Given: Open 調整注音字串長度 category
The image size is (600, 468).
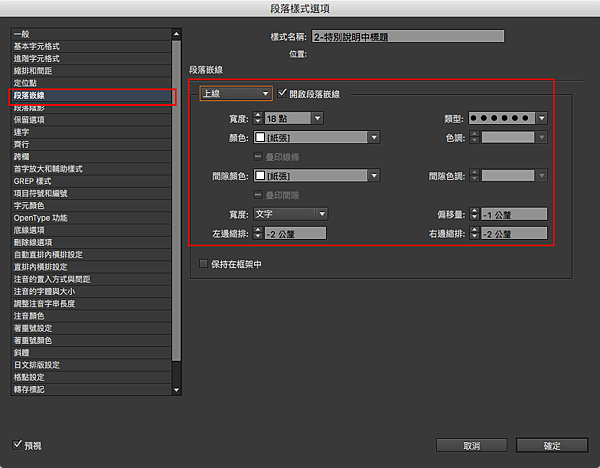Looking at the screenshot, I should click(x=91, y=303).
